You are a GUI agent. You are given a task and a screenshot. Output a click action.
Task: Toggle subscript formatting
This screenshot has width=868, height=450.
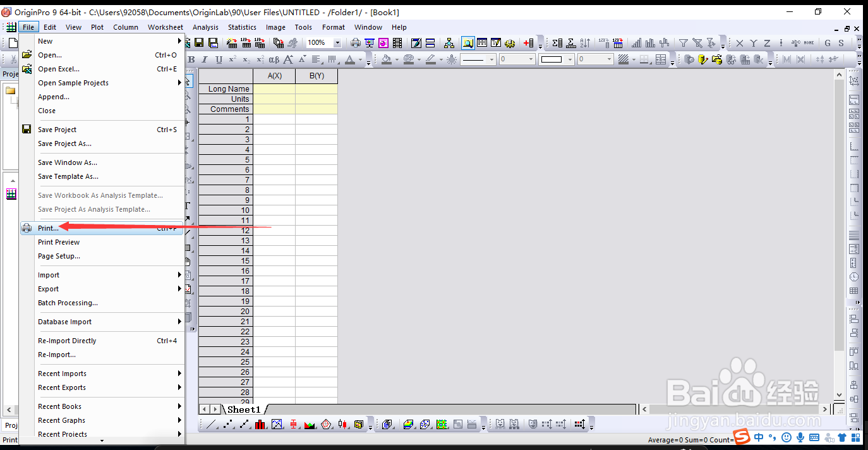pos(246,59)
